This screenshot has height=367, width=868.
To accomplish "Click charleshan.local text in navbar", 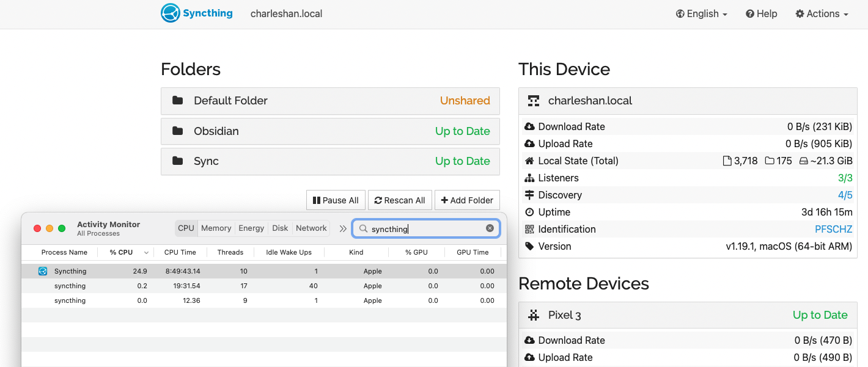I will [287, 13].
